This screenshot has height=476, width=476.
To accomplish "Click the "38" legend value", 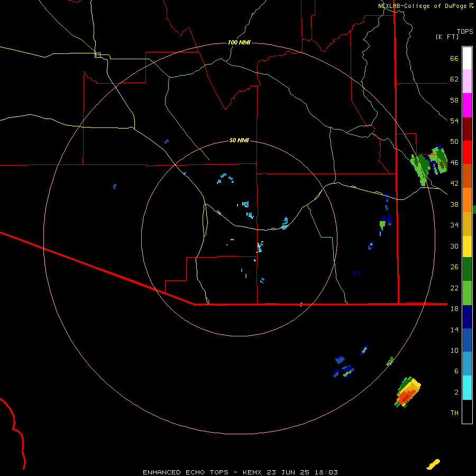I will (x=454, y=204).
